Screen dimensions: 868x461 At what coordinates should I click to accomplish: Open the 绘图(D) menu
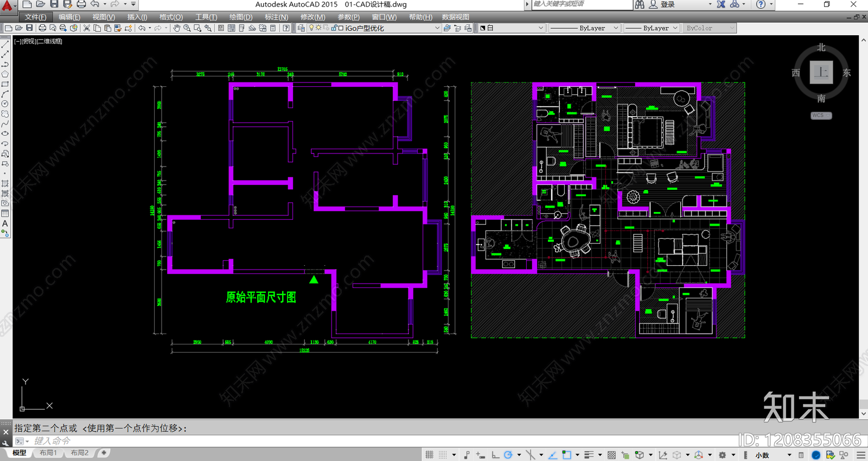tap(241, 17)
